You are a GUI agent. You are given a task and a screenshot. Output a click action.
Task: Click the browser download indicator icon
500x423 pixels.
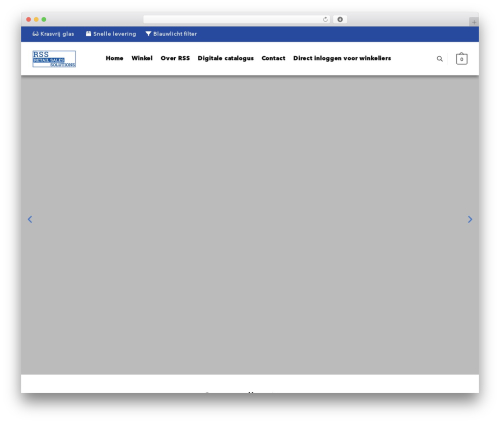coord(340,19)
